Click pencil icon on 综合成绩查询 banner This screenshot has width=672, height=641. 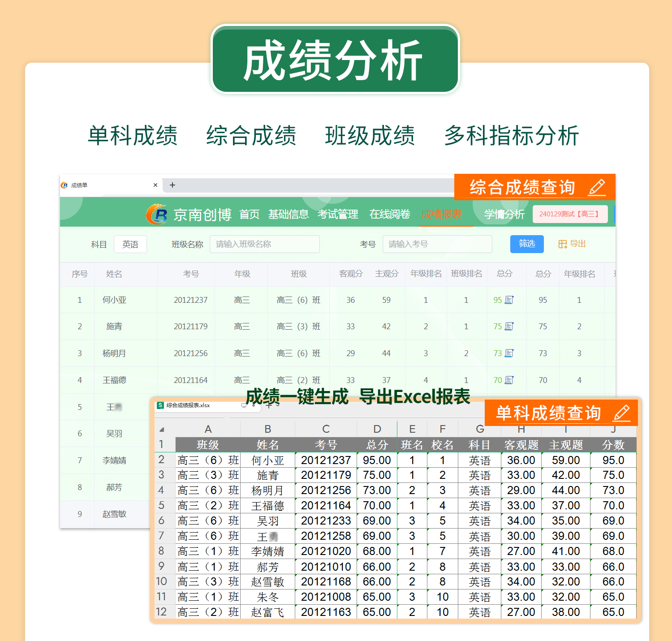pyautogui.click(x=597, y=187)
